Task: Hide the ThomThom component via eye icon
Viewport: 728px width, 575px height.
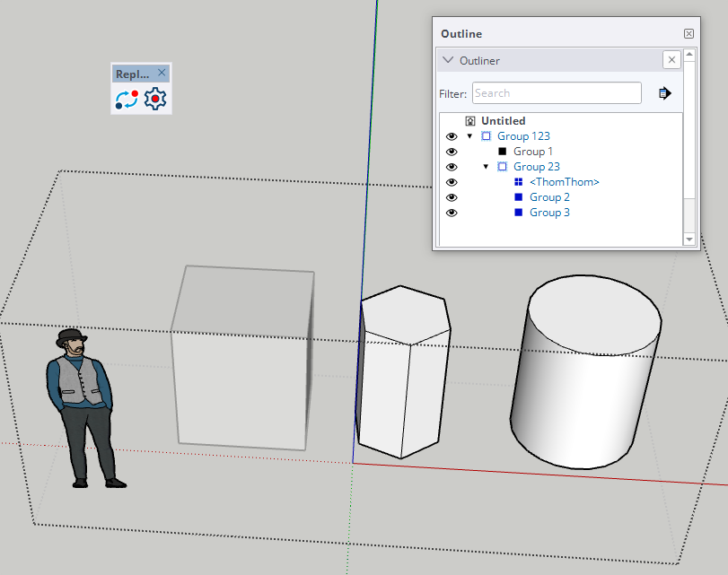Action: coord(452,182)
